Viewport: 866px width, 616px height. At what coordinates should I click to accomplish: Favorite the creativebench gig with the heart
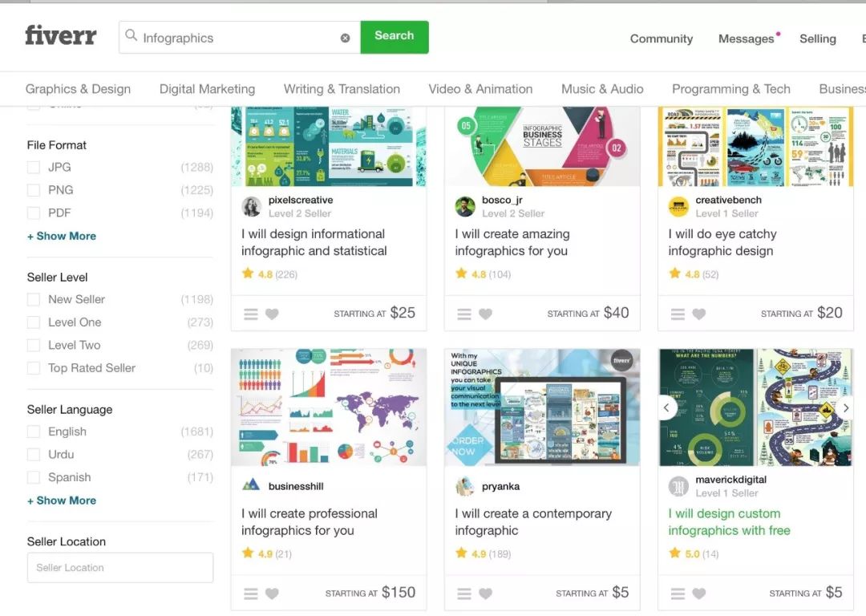pos(698,314)
